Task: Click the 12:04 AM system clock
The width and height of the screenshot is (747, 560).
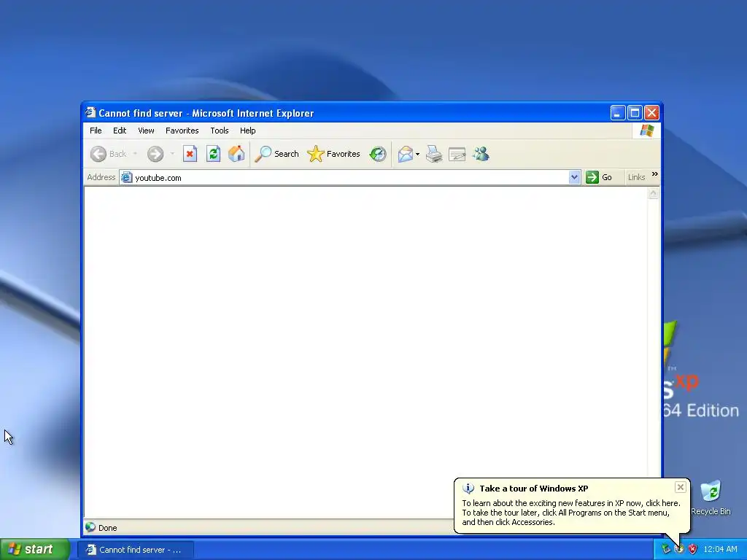Action: pos(720,549)
